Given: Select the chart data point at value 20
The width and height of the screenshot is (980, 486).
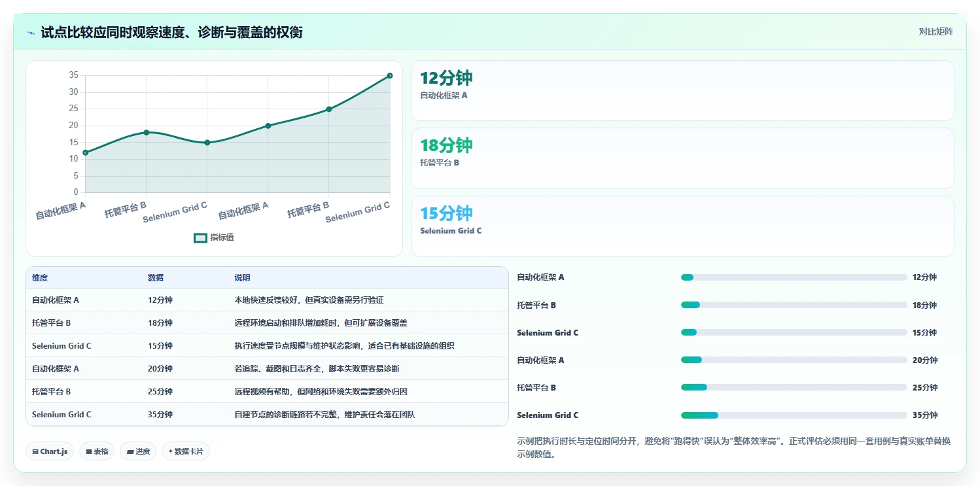Looking at the screenshot, I should [x=268, y=126].
